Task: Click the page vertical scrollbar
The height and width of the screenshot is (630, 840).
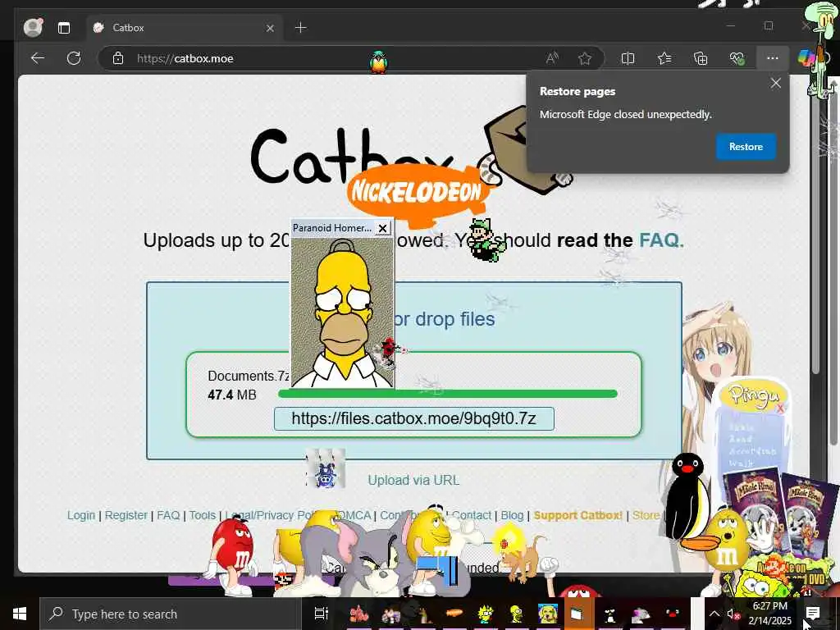Action: click(x=815, y=235)
